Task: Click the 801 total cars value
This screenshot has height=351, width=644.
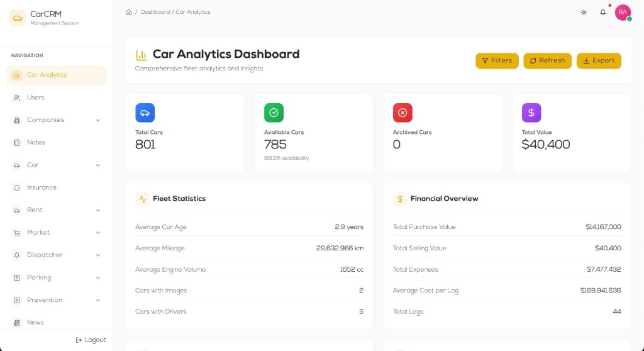Action: tap(145, 145)
